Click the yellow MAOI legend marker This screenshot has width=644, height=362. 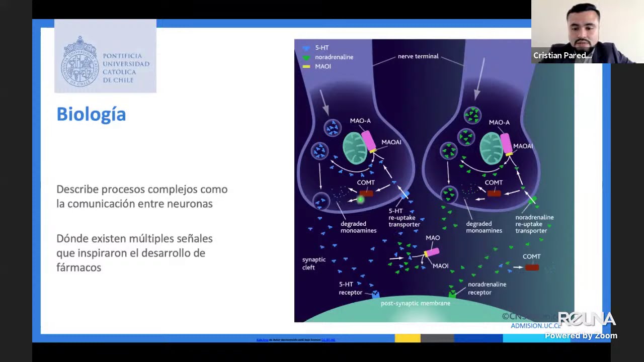click(306, 66)
